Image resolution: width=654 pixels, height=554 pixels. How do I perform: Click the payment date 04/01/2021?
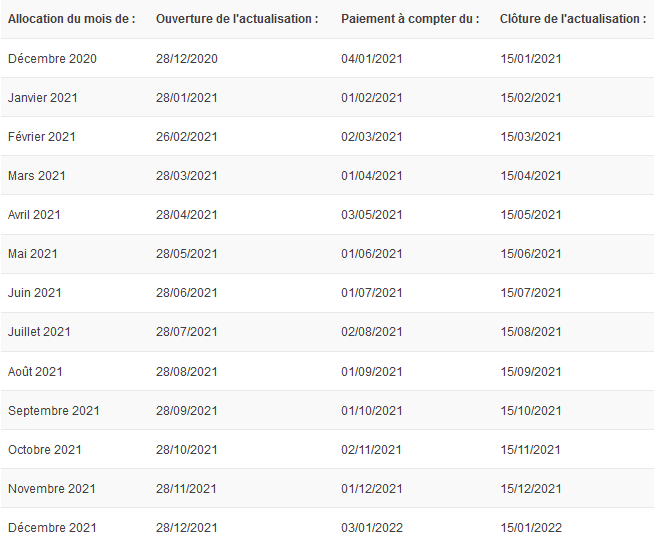tap(371, 58)
